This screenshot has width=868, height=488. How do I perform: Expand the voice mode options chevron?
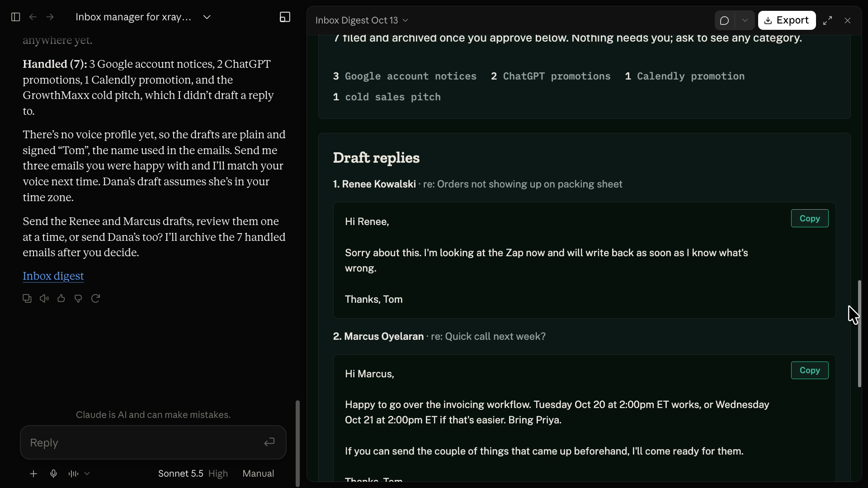click(87, 474)
